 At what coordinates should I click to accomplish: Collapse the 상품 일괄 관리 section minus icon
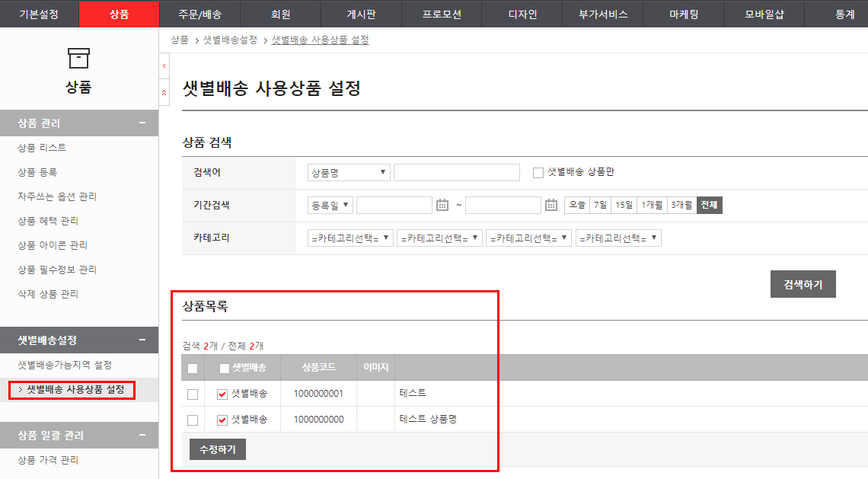tap(142, 436)
